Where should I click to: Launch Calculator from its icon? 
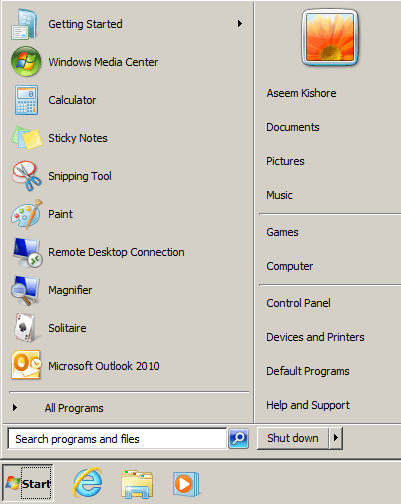pos(26,100)
